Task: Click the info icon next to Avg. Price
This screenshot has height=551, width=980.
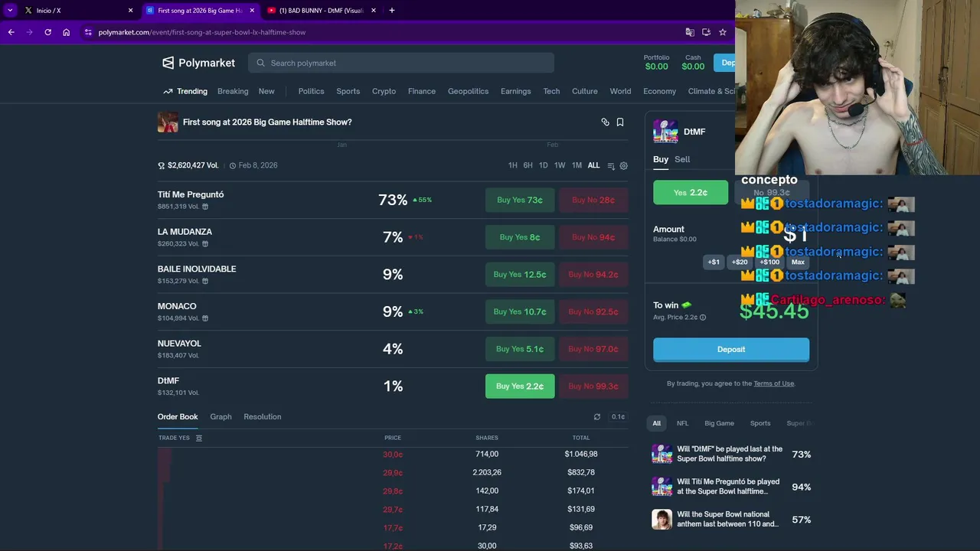Action: point(703,318)
